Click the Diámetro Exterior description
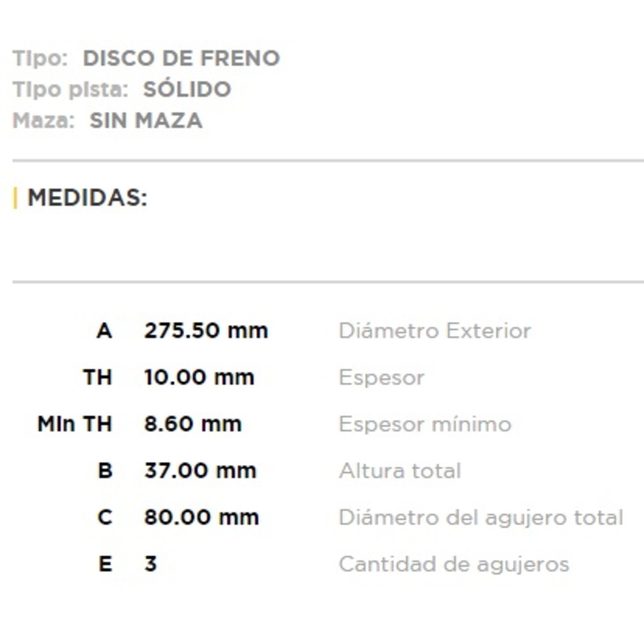Screen dimensions: 644x644 [x=435, y=331]
